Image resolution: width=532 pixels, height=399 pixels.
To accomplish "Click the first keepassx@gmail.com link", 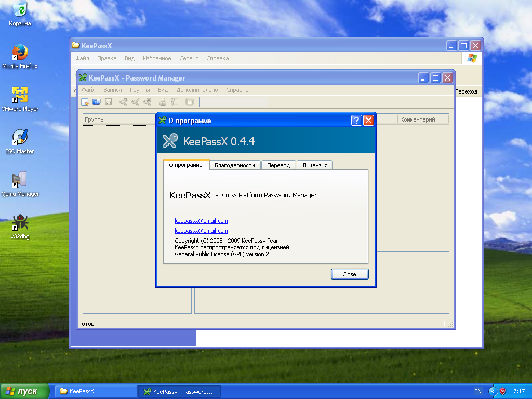I will (x=201, y=221).
